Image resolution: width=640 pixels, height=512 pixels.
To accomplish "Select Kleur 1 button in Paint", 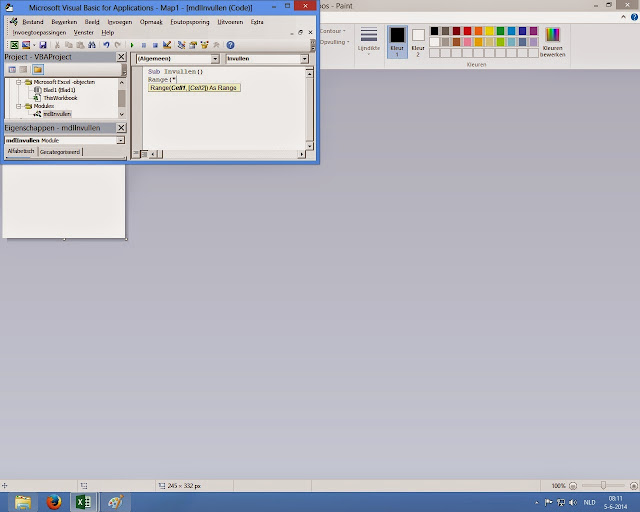I will click(x=397, y=42).
